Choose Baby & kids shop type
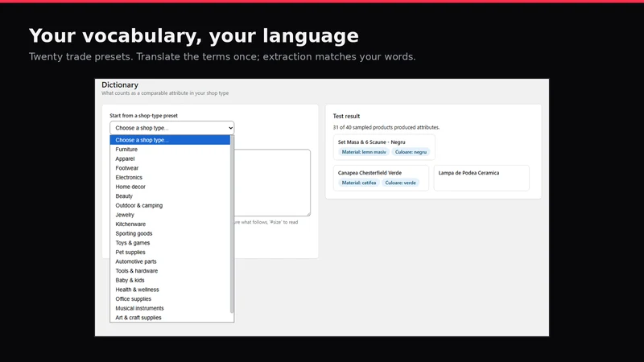644x362 pixels. (x=170, y=280)
